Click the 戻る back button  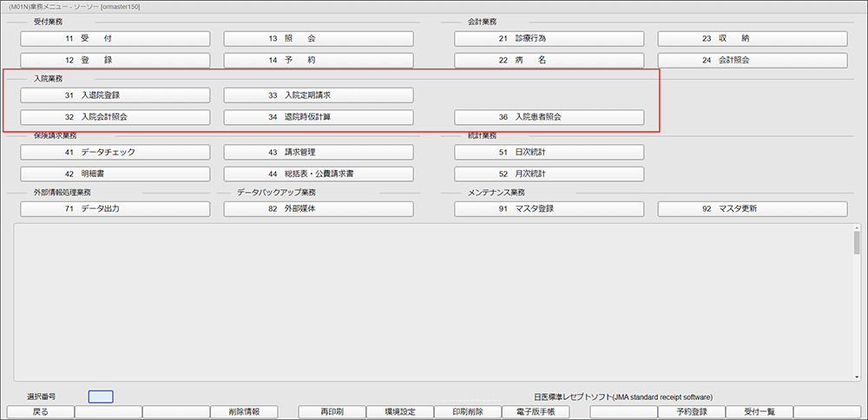coord(41,412)
